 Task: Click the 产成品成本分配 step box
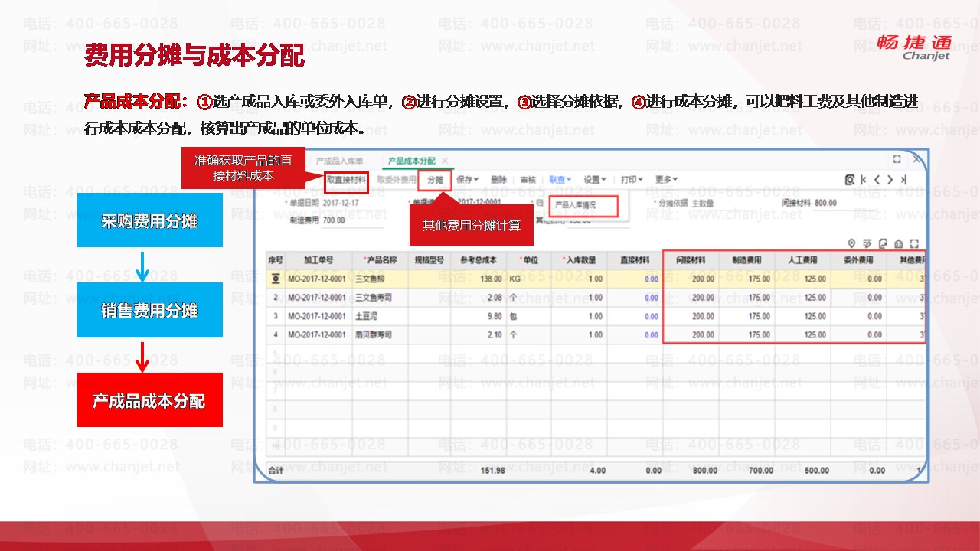149,399
